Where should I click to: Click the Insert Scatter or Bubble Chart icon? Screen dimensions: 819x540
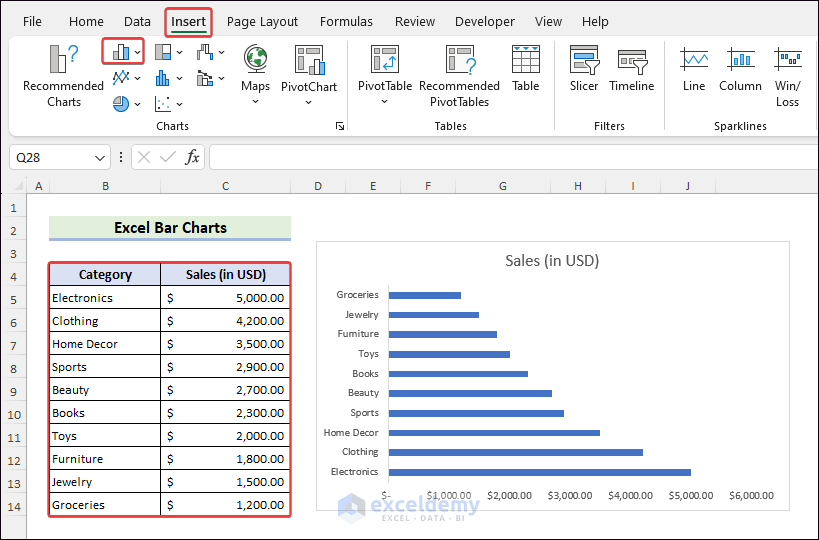(164, 103)
